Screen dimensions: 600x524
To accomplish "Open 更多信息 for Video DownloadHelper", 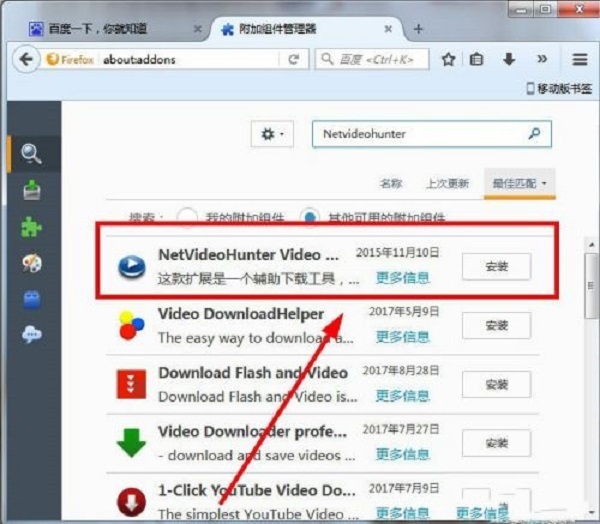I will [403, 337].
